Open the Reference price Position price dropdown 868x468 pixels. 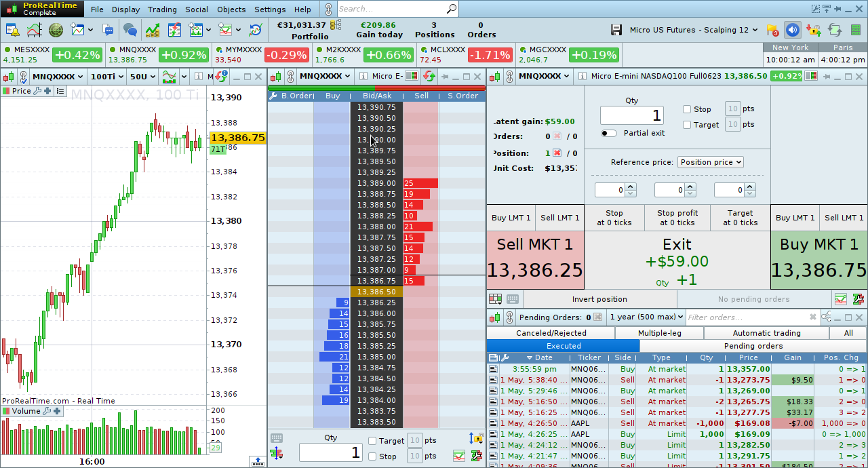[x=711, y=162]
